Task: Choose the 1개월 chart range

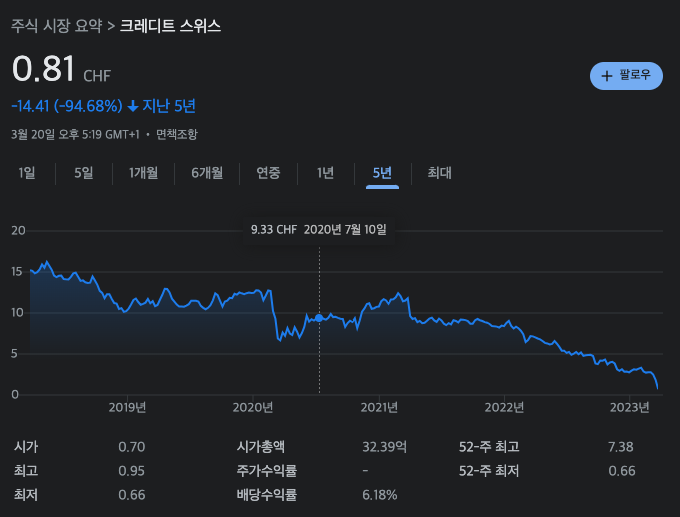Action: [144, 173]
